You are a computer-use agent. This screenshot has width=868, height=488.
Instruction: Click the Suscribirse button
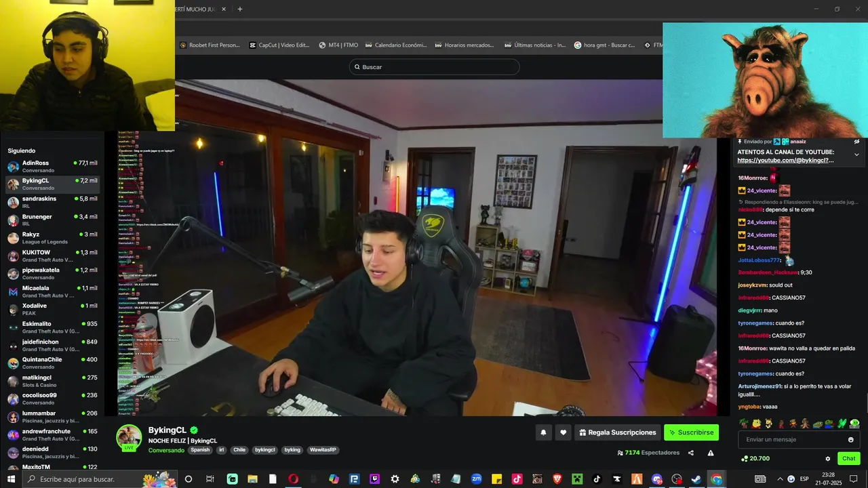[x=691, y=432]
